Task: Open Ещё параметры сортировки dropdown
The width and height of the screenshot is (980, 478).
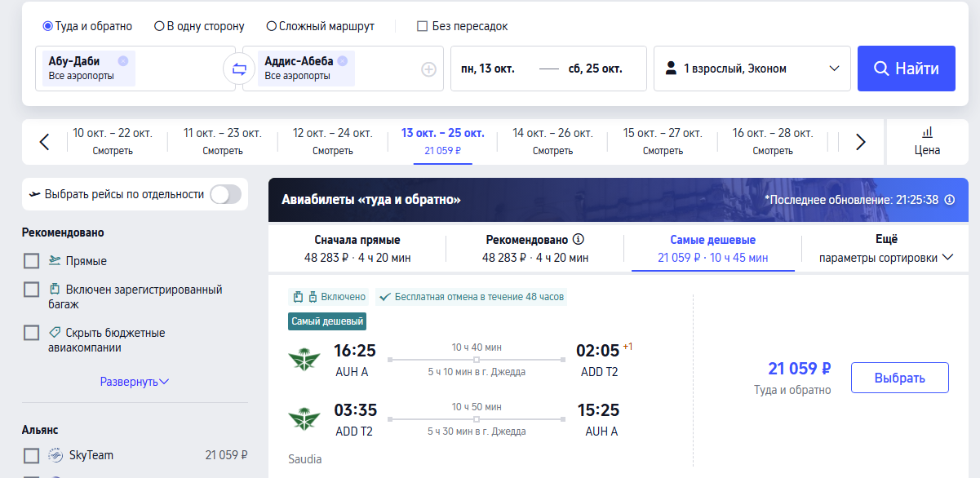Action: click(x=886, y=249)
